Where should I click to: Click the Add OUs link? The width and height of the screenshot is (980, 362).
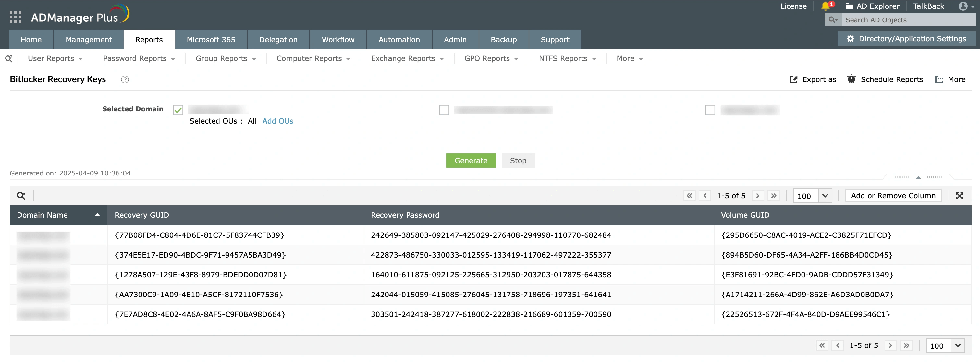[x=278, y=121]
